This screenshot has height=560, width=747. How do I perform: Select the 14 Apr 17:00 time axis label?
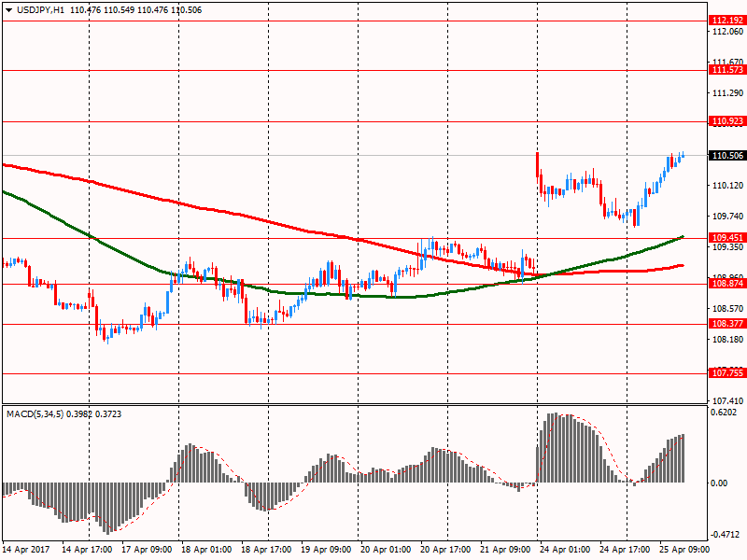[87, 550]
